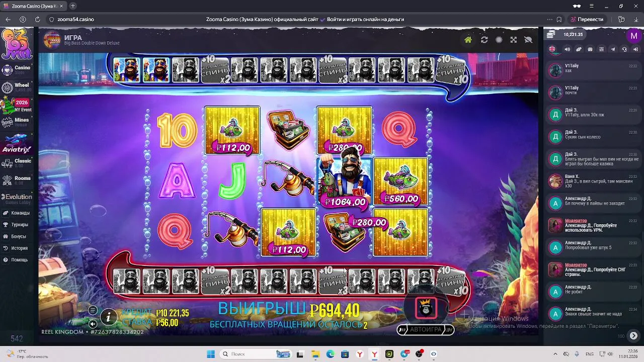Toggle the in-game sound speaker icon
This screenshot has height=362, width=644.
pos(93,324)
